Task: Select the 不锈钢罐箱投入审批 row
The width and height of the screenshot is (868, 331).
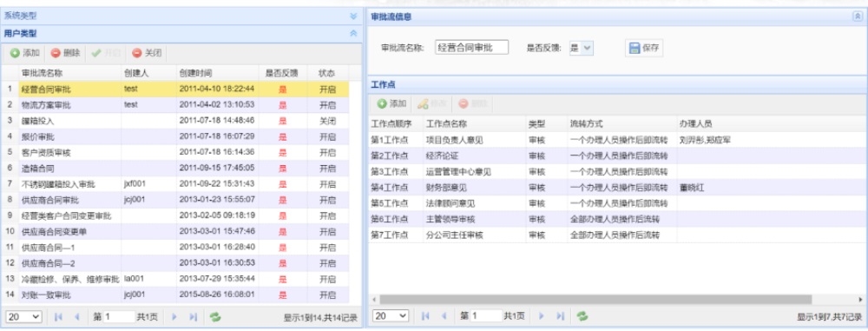Action: pyautogui.click(x=175, y=184)
